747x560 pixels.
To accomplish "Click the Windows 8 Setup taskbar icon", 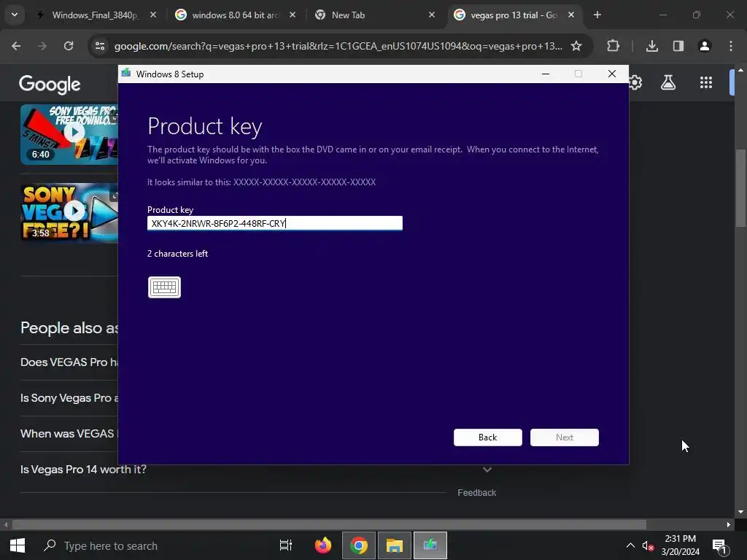I will click(430, 545).
